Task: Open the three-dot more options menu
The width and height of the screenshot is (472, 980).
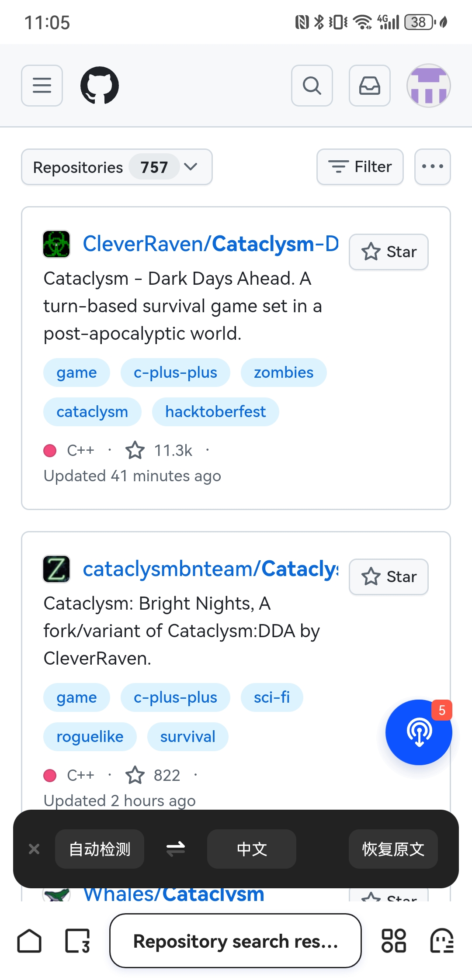Action: [433, 167]
